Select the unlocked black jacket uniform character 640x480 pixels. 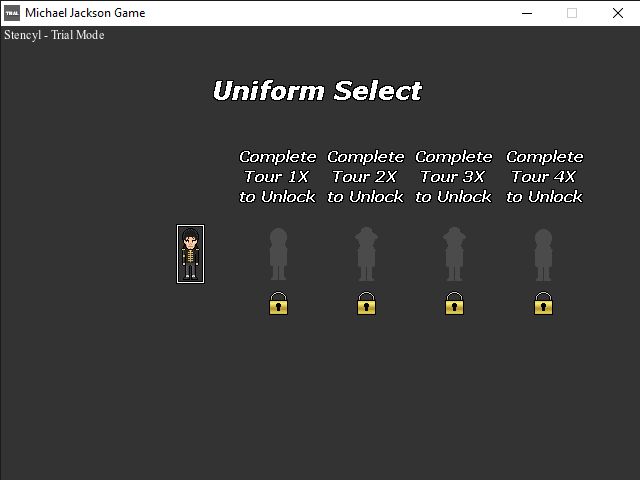click(190, 253)
